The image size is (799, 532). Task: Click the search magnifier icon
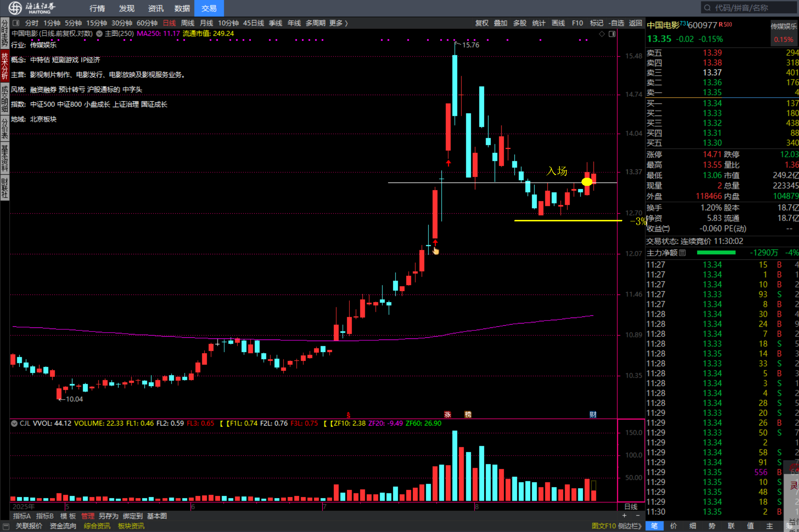[x=707, y=8]
